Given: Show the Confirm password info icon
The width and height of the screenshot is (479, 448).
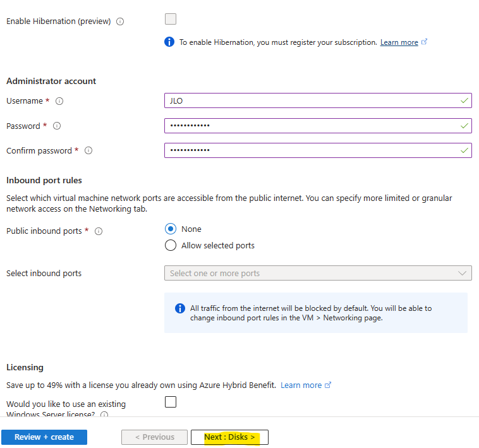Looking at the screenshot, I should click(x=88, y=150).
